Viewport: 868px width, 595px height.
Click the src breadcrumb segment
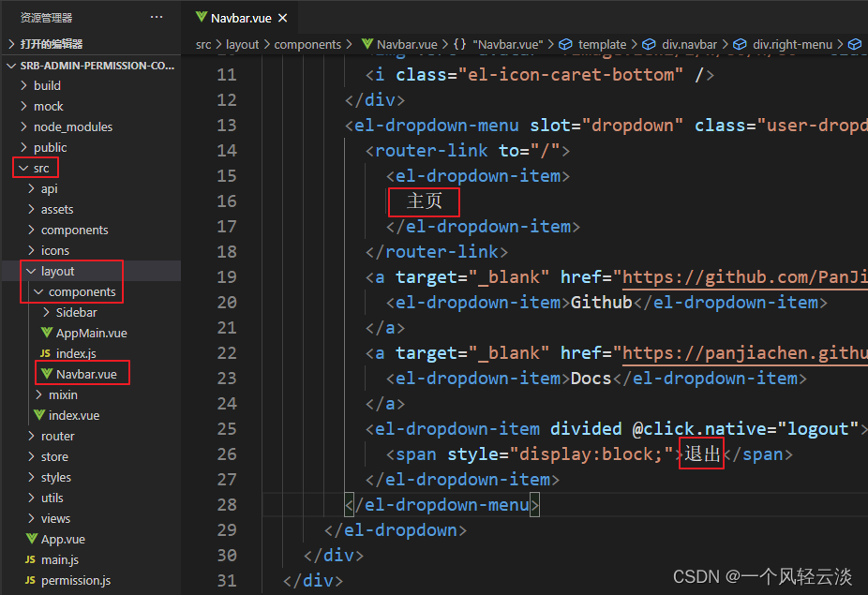pos(203,44)
